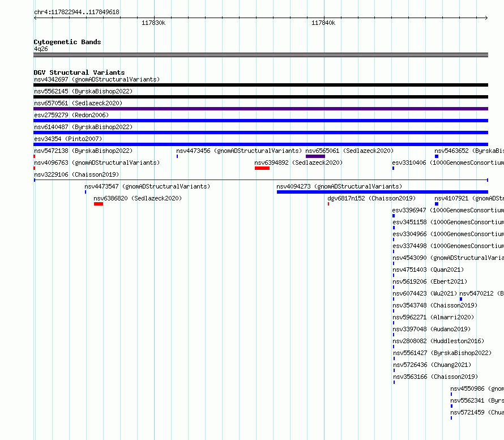Click nsv3563166 Chaisson2019 label

click(435, 377)
